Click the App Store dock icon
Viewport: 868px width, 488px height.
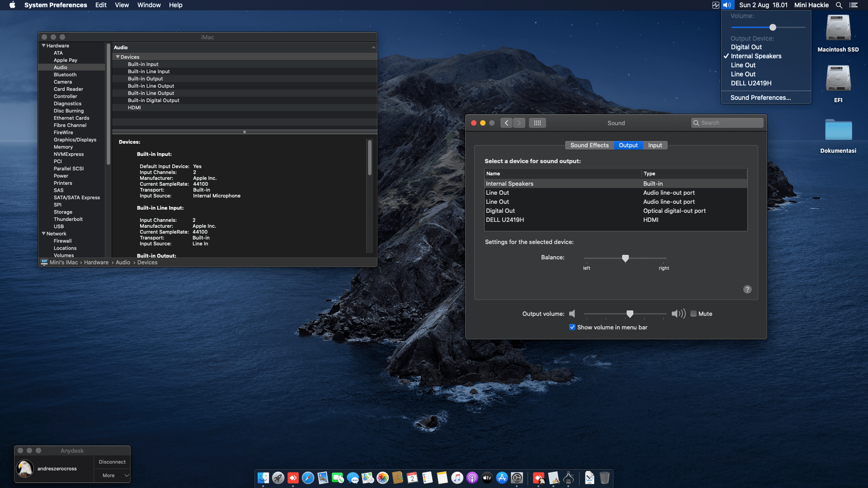pyautogui.click(x=502, y=478)
